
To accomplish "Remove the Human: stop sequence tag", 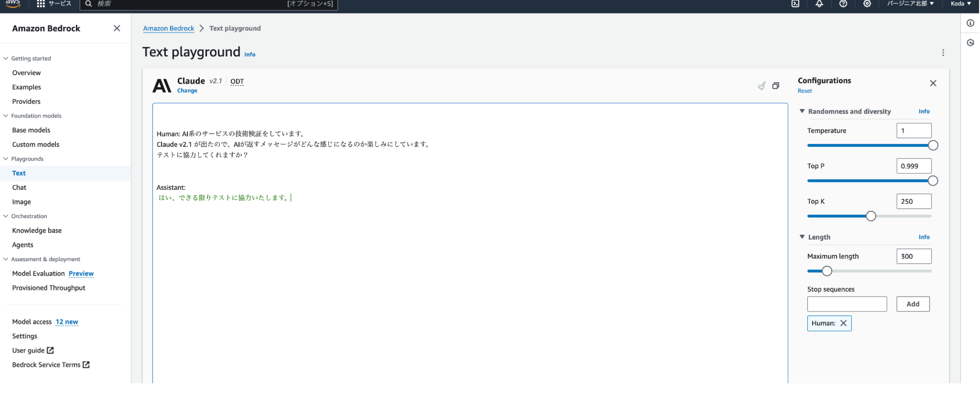I will tap(843, 323).
